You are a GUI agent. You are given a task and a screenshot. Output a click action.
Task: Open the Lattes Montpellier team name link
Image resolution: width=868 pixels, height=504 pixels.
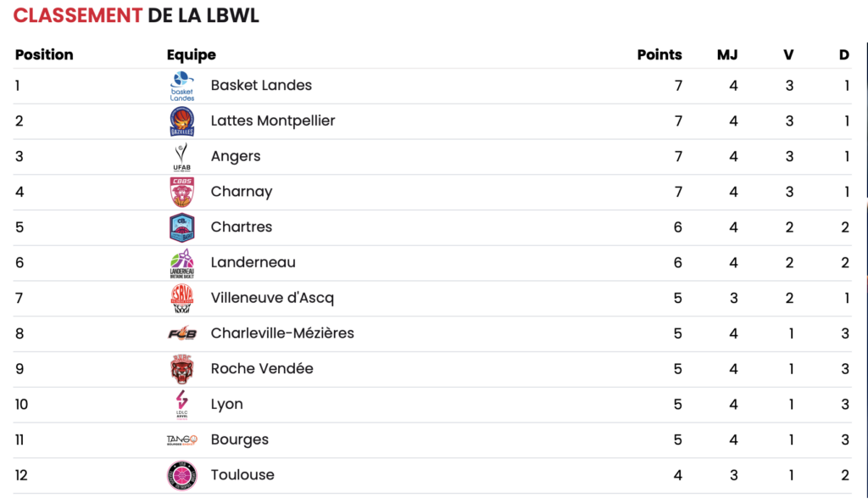click(273, 121)
